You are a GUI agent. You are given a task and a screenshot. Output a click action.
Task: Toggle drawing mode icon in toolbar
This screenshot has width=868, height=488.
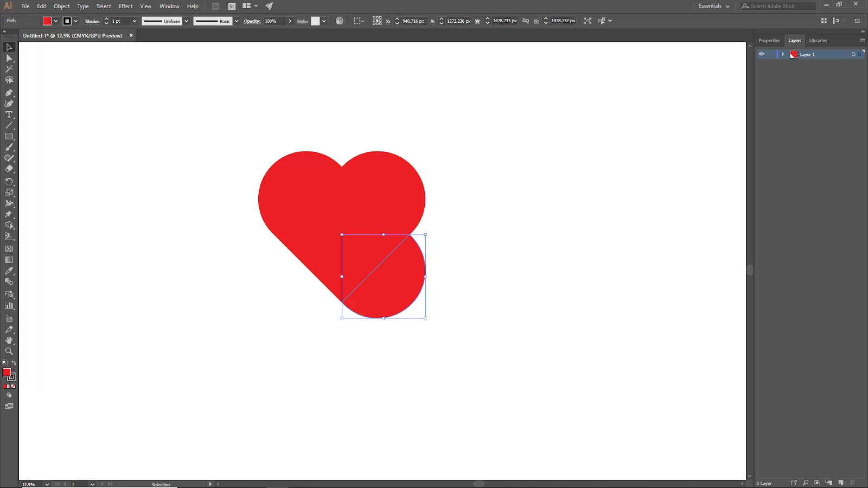[x=9, y=395]
